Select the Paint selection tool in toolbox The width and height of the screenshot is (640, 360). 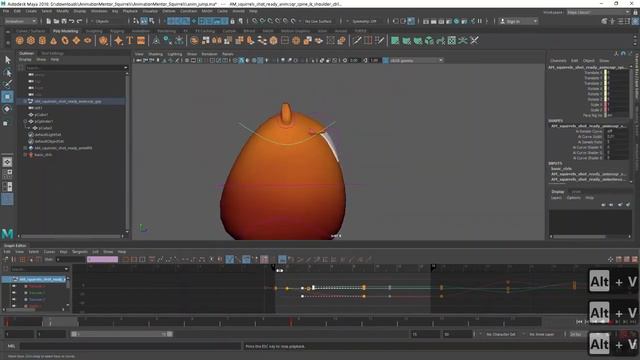point(7,84)
